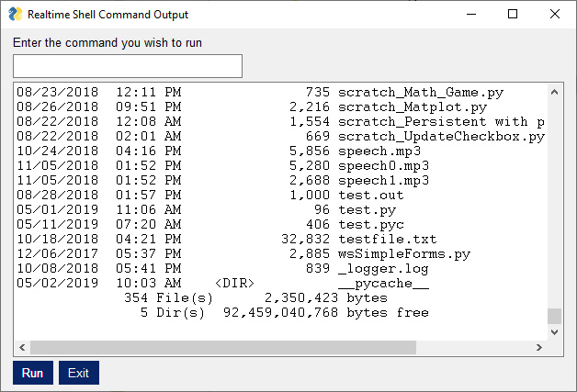Click the 12/06/2017 date entry
Viewport: 577px width, 392px height.
coord(57,253)
